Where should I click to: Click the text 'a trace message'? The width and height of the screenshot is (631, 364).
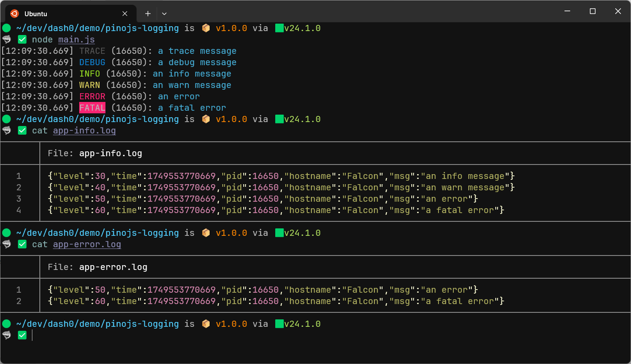click(197, 51)
